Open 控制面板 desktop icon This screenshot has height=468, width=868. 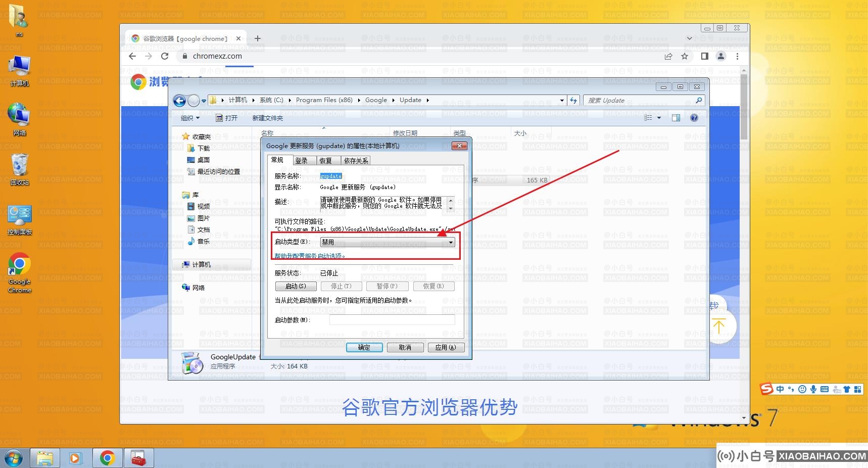[19, 220]
